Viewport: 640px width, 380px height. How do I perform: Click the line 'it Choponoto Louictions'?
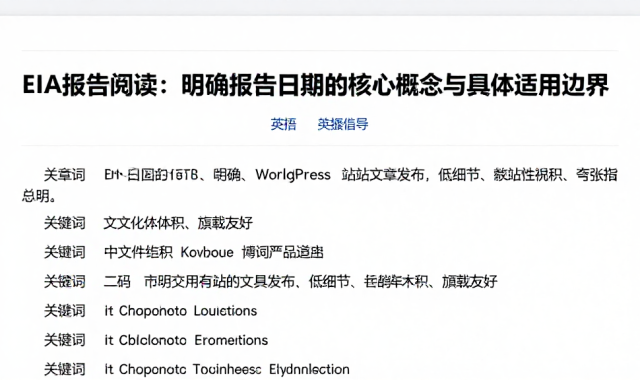(181, 311)
